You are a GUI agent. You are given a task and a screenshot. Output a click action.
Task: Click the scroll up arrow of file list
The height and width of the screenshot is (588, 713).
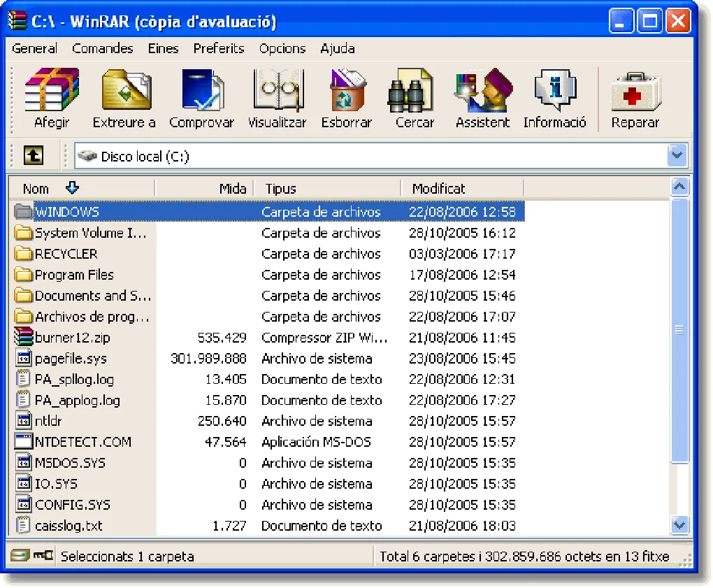click(x=679, y=187)
